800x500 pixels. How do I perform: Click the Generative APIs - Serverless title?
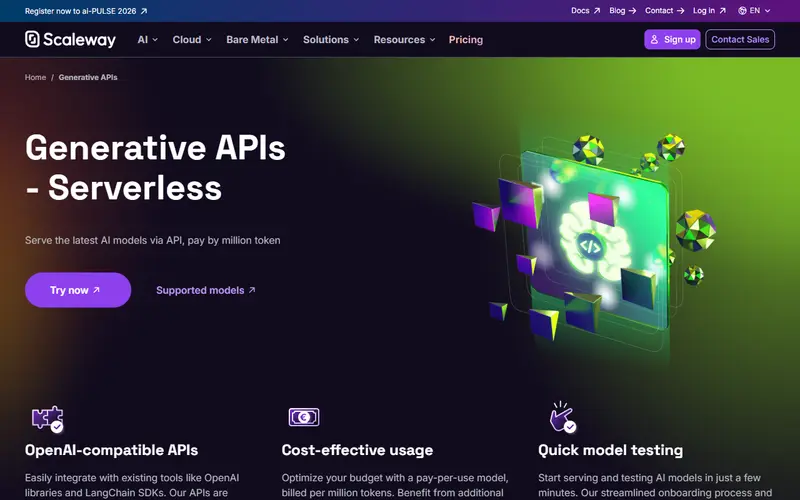pyautogui.click(x=155, y=168)
